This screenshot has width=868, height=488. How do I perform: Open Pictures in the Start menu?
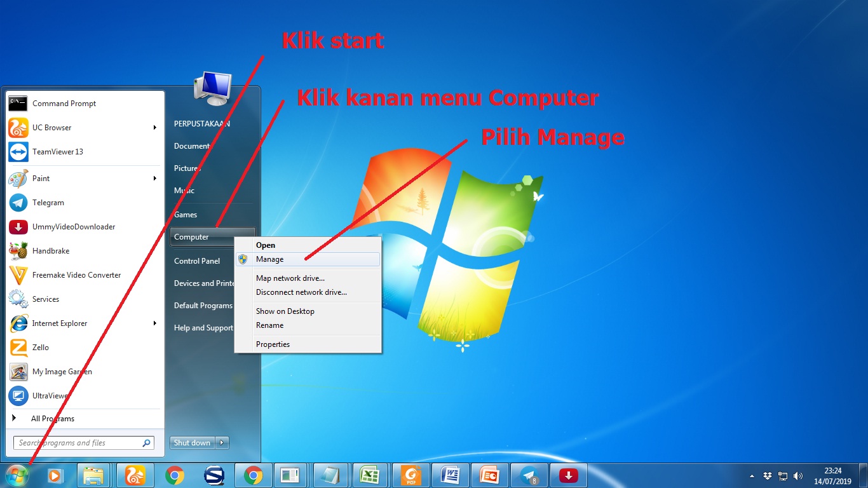click(187, 168)
